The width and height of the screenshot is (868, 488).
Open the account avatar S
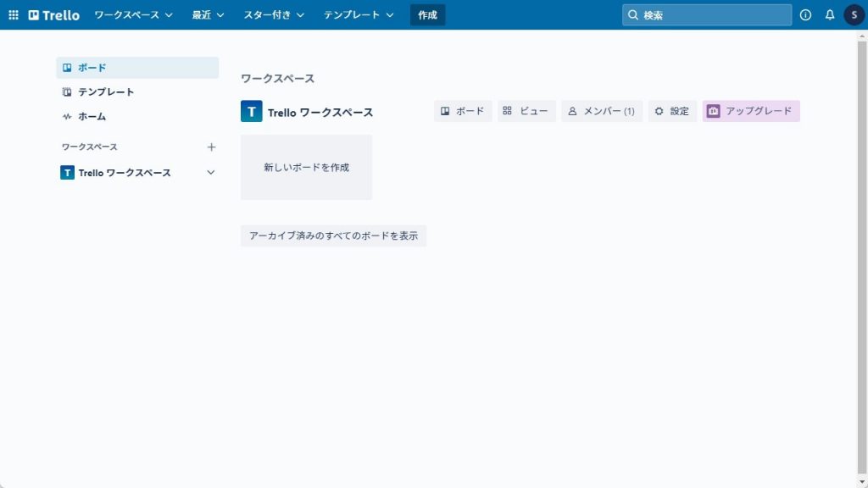(854, 15)
